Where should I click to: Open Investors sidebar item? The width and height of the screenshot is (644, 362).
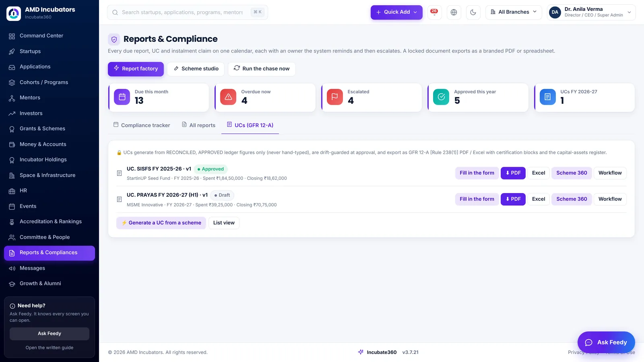pyautogui.click(x=50, y=113)
